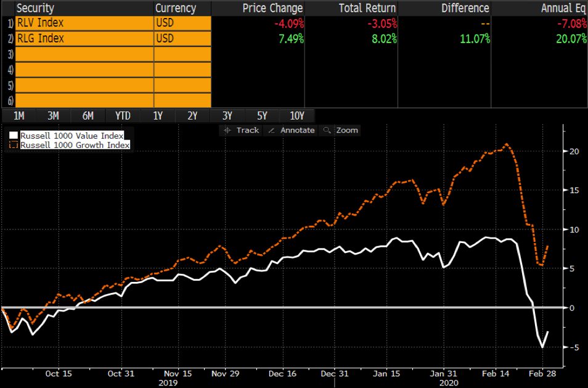The height and width of the screenshot is (388, 588).
Task: Click the Track button label
Action: point(248,130)
